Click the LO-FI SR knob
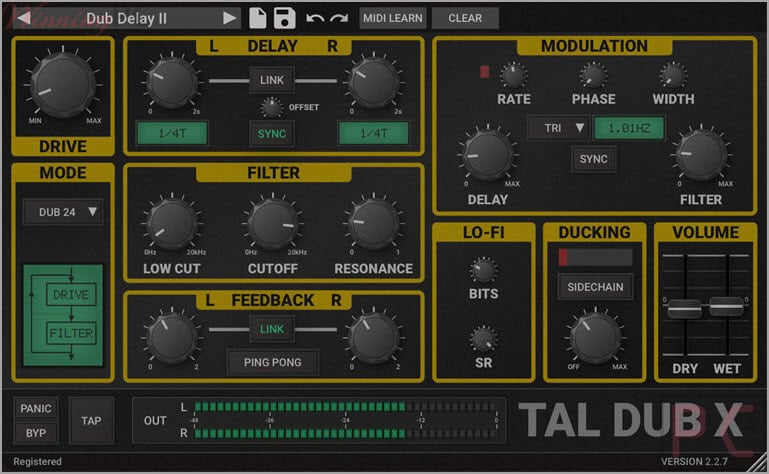 [483, 339]
